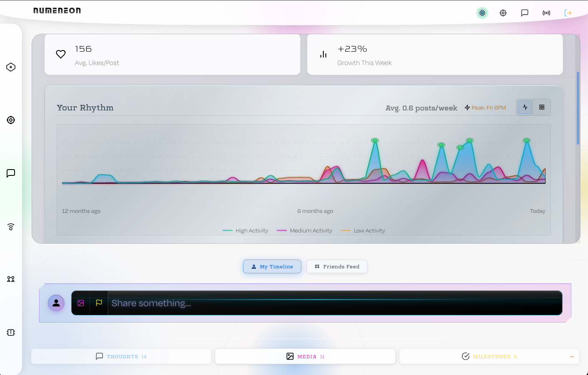Open the broadcast signal icon in header
The height and width of the screenshot is (375, 588).
click(x=546, y=13)
